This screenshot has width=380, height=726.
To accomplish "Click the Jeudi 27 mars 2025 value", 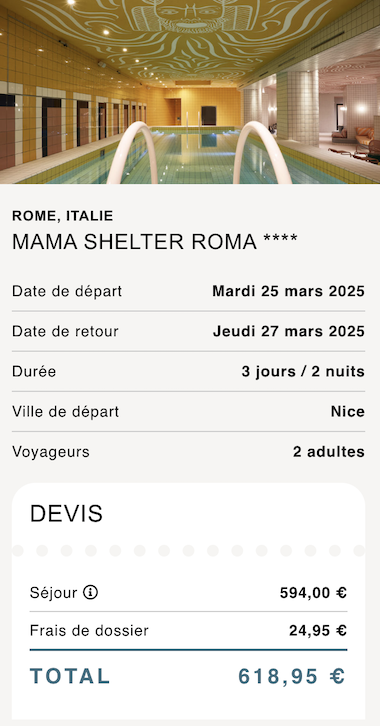I will (x=289, y=331).
